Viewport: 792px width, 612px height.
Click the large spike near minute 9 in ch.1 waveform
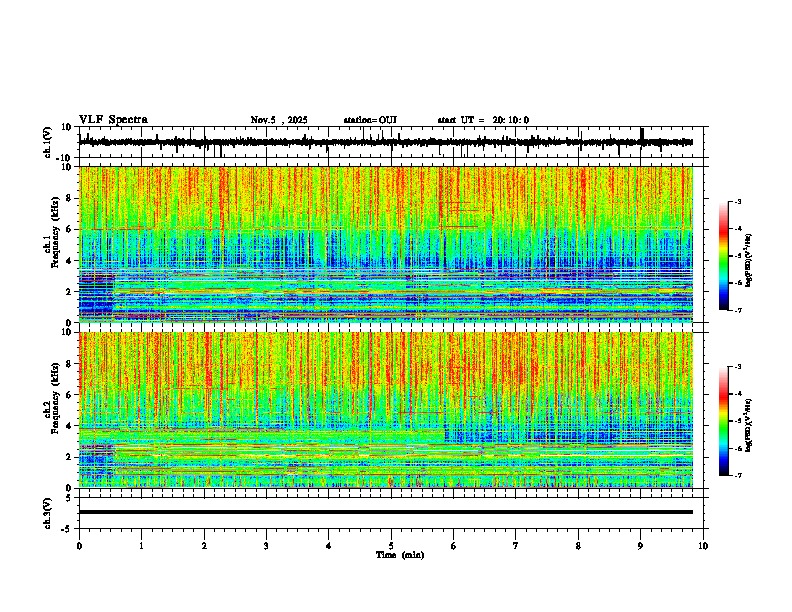[642, 136]
